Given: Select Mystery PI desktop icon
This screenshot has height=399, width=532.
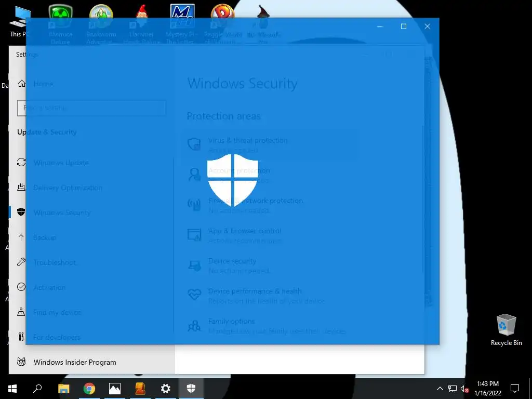Looking at the screenshot, I should pyautogui.click(x=182, y=24).
